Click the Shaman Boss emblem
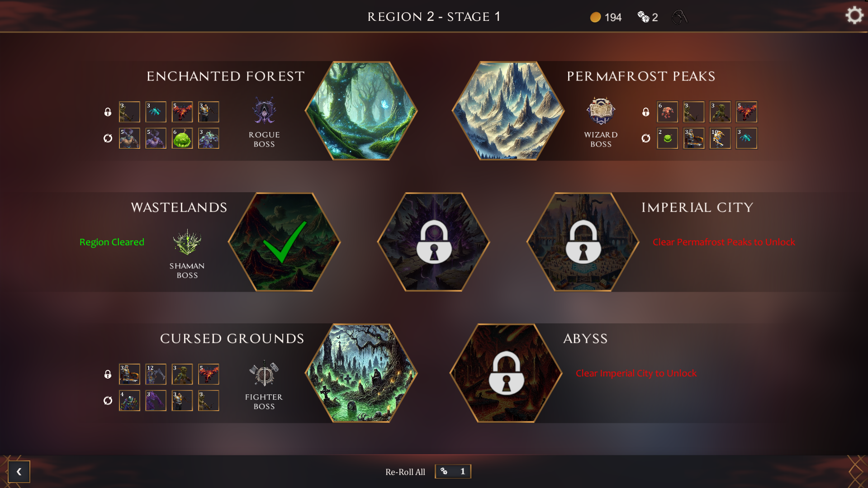The image size is (868, 488). point(187,242)
